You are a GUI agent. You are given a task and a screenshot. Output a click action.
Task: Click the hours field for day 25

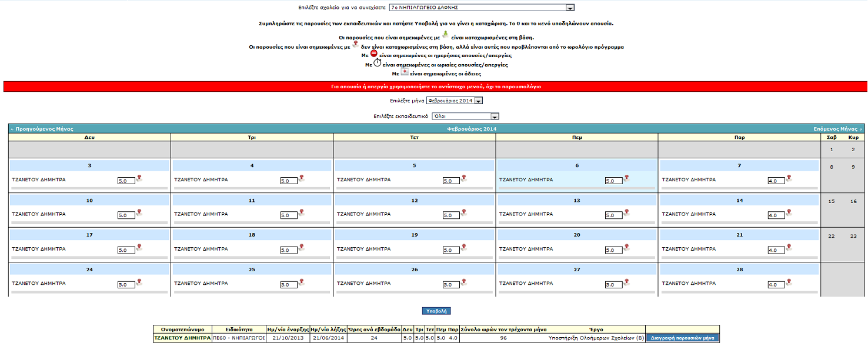pyautogui.click(x=289, y=285)
